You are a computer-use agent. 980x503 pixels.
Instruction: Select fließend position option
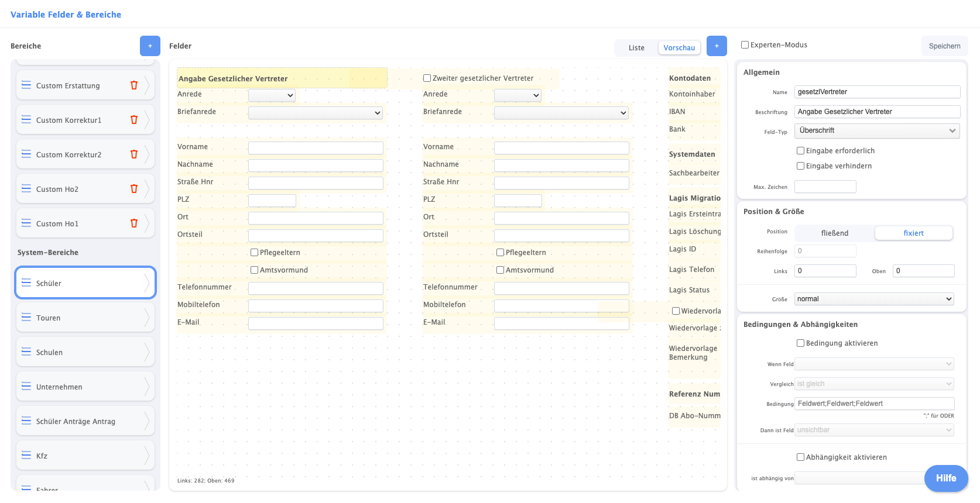[x=834, y=233]
